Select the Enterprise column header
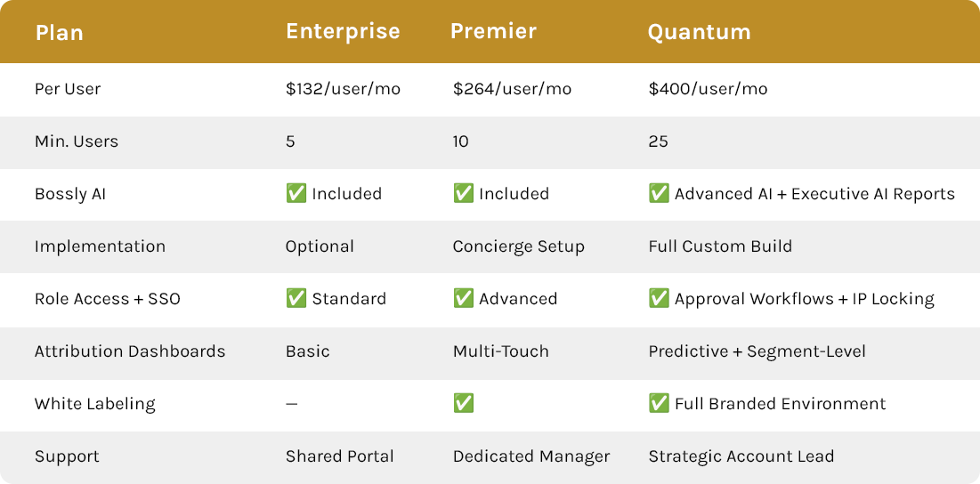Image resolution: width=980 pixels, height=484 pixels. pos(343,31)
